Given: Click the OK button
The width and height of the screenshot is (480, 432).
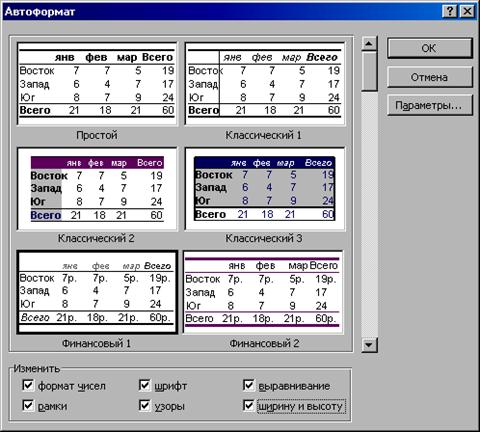Looking at the screenshot, I should pyautogui.click(x=430, y=48).
